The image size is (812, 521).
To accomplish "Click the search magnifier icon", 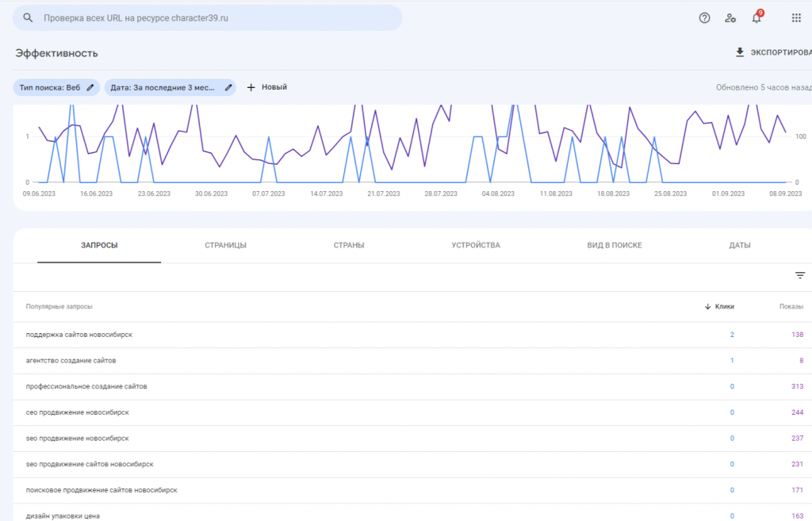I will [x=28, y=17].
